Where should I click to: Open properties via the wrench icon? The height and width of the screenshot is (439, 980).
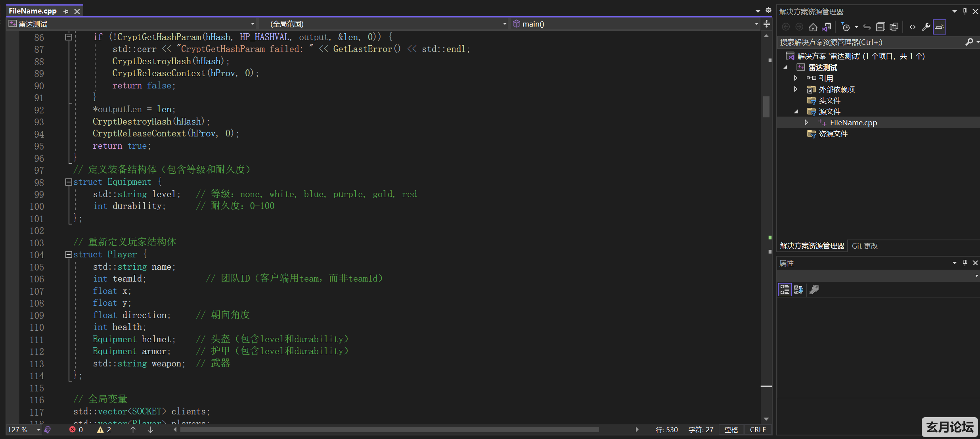click(x=926, y=27)
